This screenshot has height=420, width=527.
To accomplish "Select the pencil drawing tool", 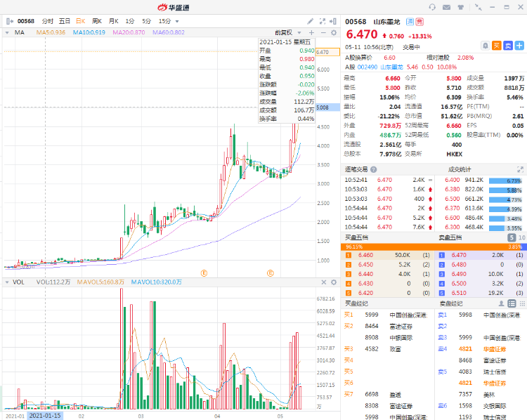I will [x=311, y=21].
